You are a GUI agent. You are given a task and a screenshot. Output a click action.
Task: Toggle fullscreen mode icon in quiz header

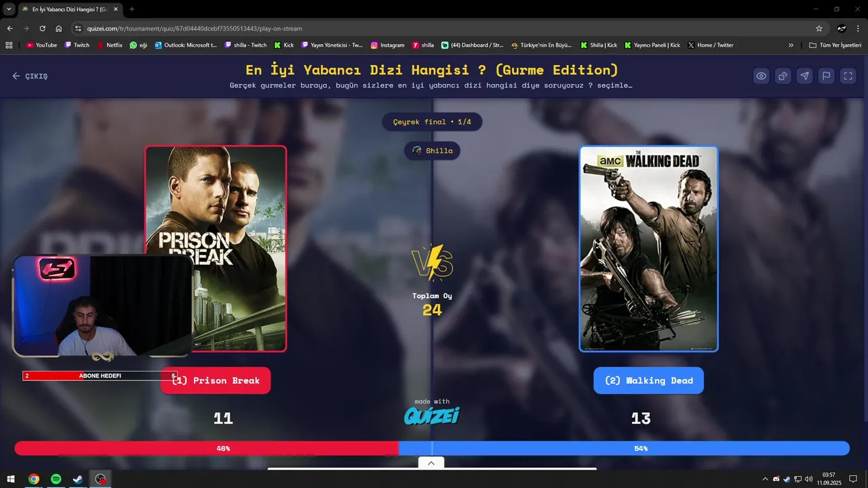(848, 76)
